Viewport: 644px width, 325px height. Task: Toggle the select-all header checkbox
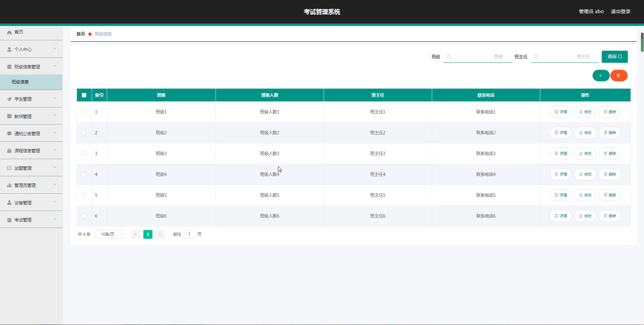point(84,95)
